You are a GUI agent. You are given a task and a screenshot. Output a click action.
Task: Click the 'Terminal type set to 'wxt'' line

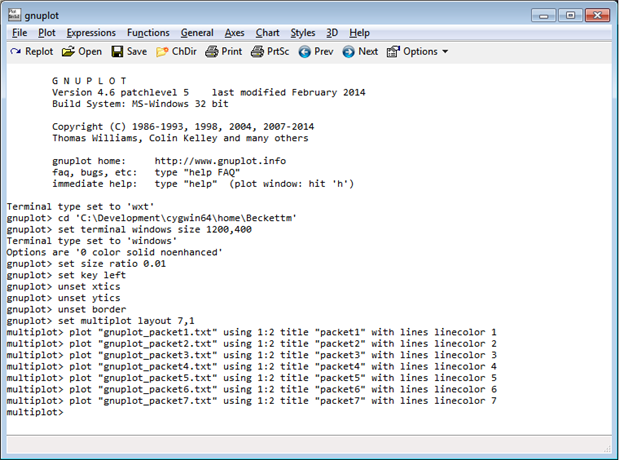click(80, 207)
